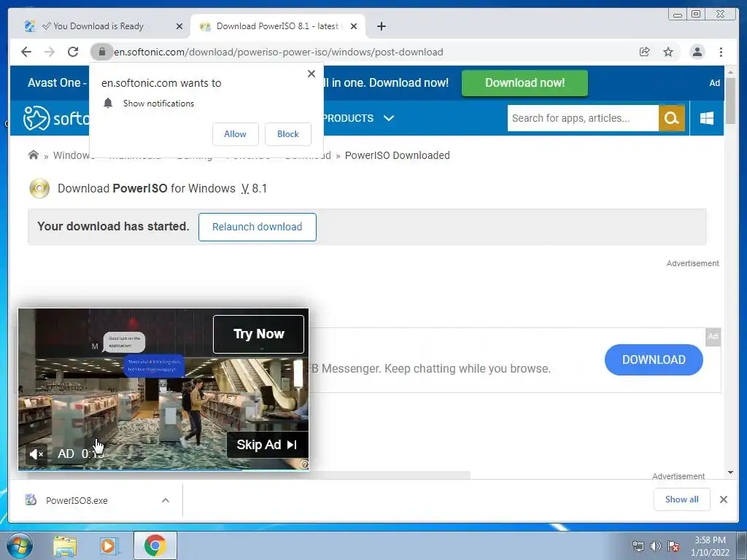Viewport: 747px width, 560px height.
Task: Switch to 'You Download is Ready' tab
Action: (x=98, y=26)
